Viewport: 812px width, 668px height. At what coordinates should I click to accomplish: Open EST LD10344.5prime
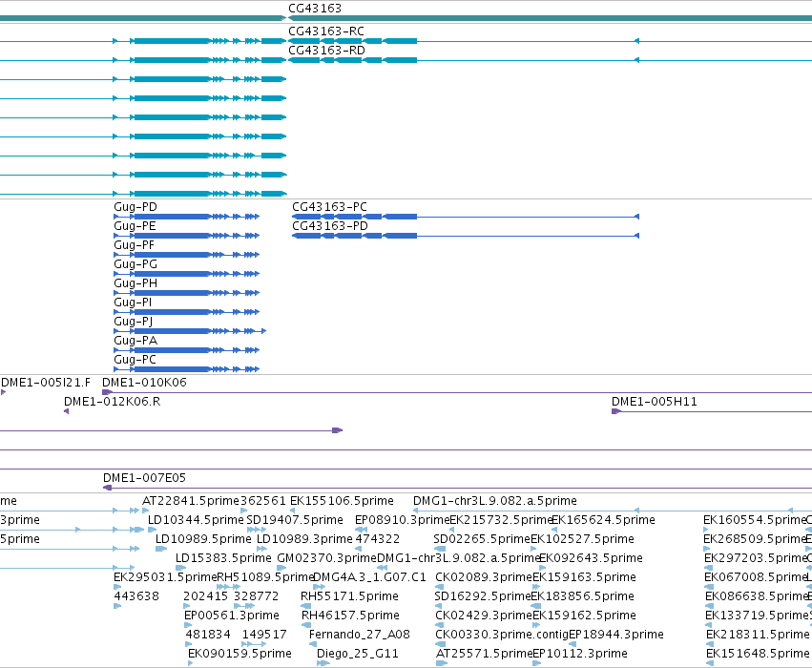pyautogui.click(x=196, y=520)
